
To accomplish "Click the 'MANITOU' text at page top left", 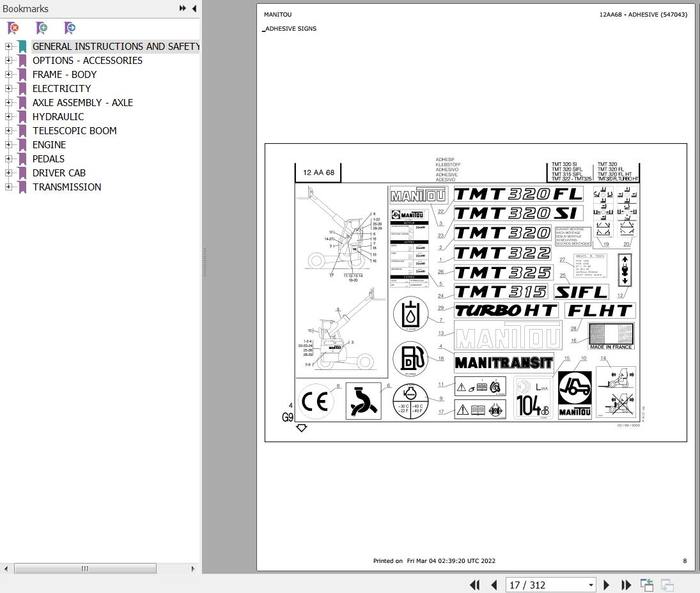I will point(277,14).
